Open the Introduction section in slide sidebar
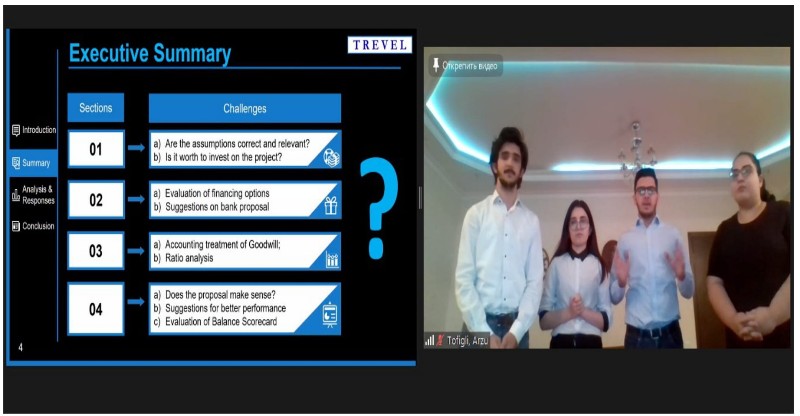This screenshot has width=800, height=416. (34, 130)
